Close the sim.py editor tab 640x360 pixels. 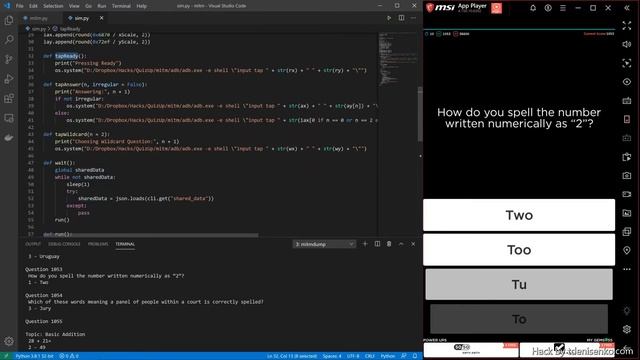(101, 18)
